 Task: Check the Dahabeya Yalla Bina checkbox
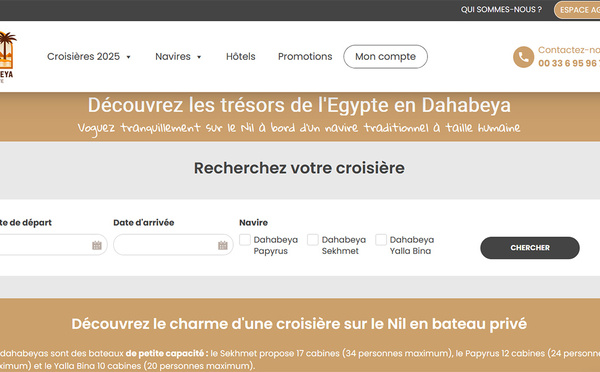(381, 240)
